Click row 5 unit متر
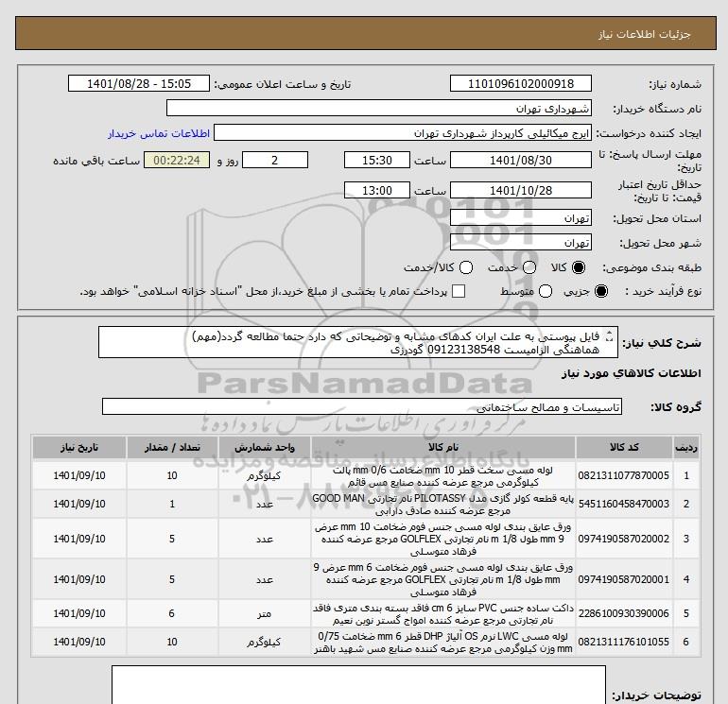Viewport: 728px width, 704px height. (x=264, y=614)
